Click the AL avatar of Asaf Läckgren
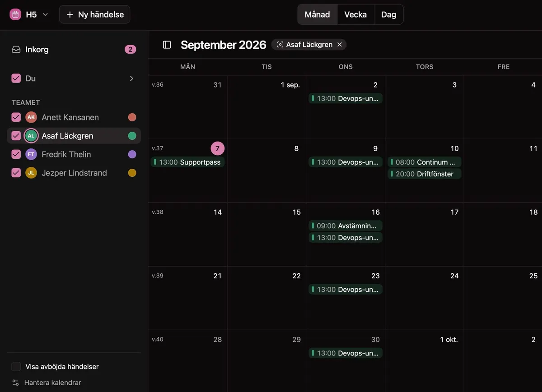This screenshot has height=392, width=542. pos(31,136)
